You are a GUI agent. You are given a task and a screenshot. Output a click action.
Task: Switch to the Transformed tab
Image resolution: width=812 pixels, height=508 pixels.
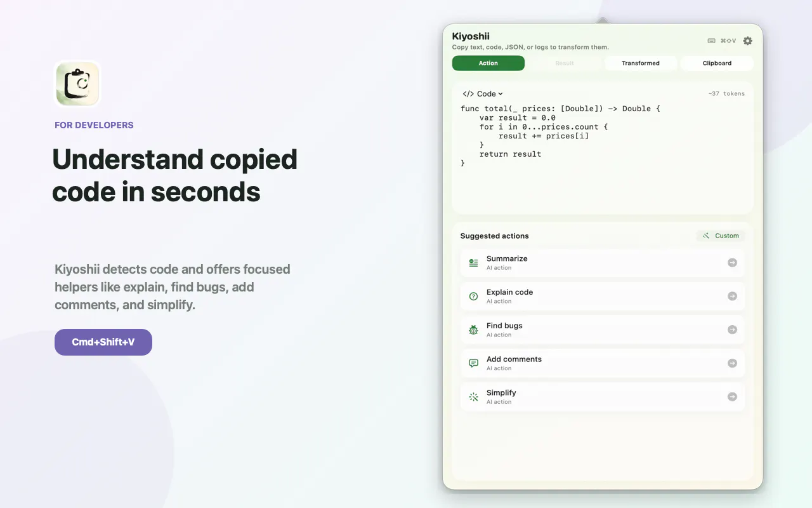641,63
